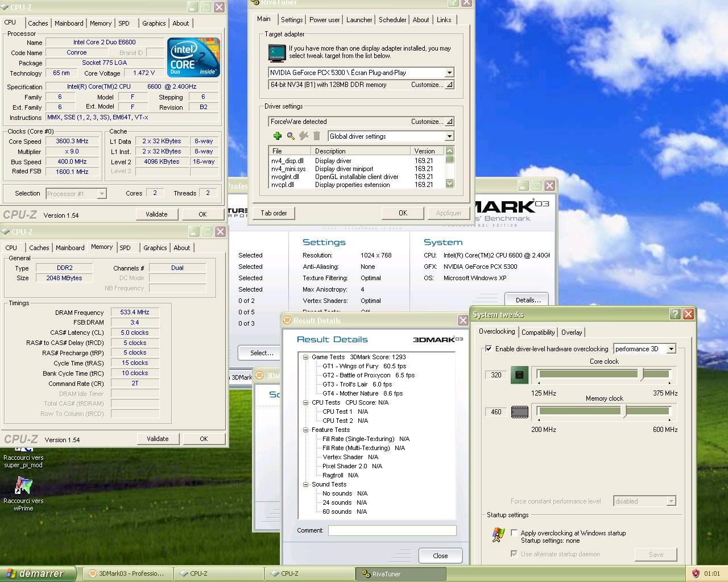Click Close in Result Details window
Image resolution: width=728 pixels, height=582 pixels.
click(x=440, y=556)
